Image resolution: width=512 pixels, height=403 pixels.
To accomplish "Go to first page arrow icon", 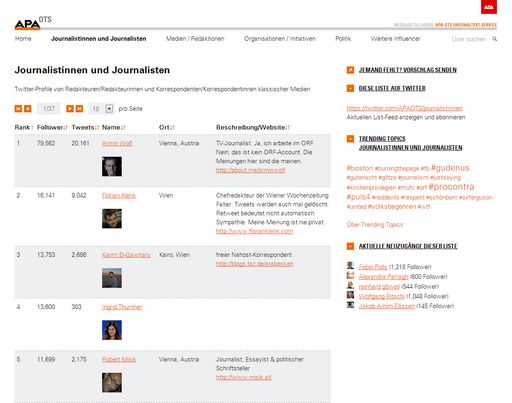I will pos(18,109).
